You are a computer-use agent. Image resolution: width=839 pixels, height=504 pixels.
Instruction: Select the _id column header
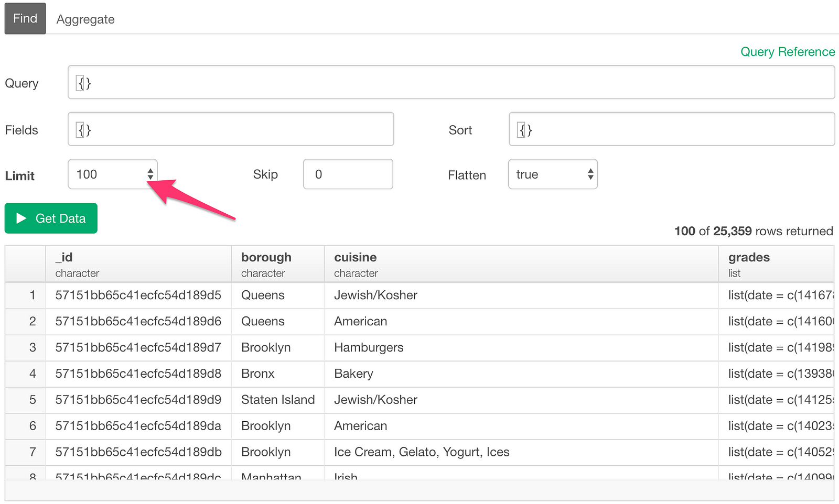(138, 265)
